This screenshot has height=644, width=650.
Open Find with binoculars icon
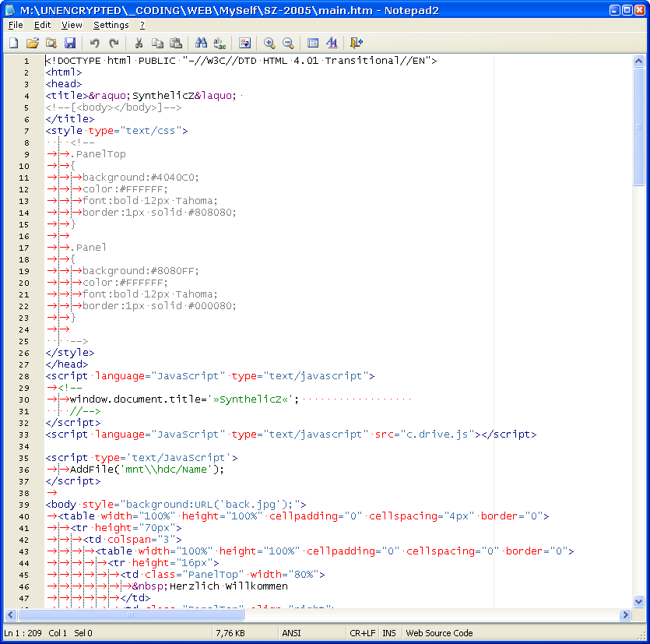point(201,43)
